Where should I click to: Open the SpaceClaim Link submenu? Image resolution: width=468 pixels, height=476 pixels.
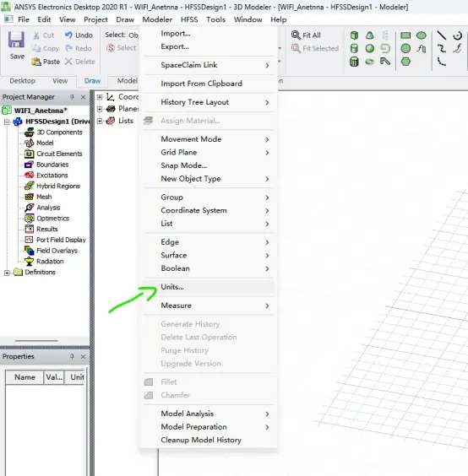coord(209,65)
